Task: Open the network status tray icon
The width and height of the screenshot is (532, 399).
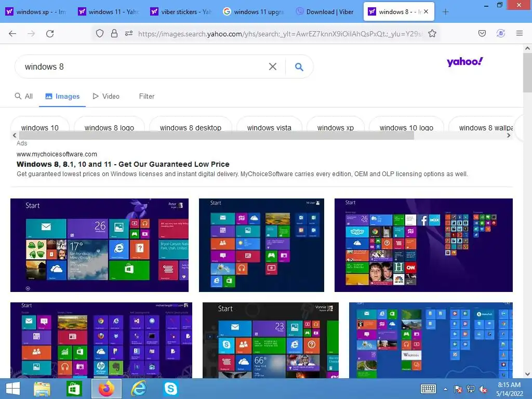Action: (x=471, y=389)
